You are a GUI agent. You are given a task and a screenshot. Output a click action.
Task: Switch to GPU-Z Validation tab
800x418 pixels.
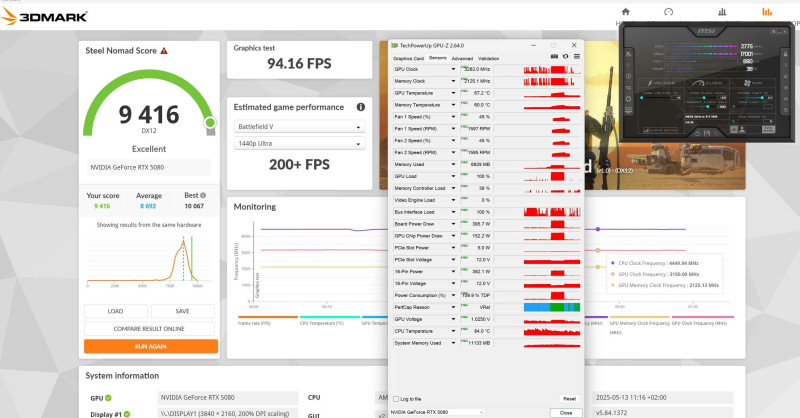tap(488, 59)
